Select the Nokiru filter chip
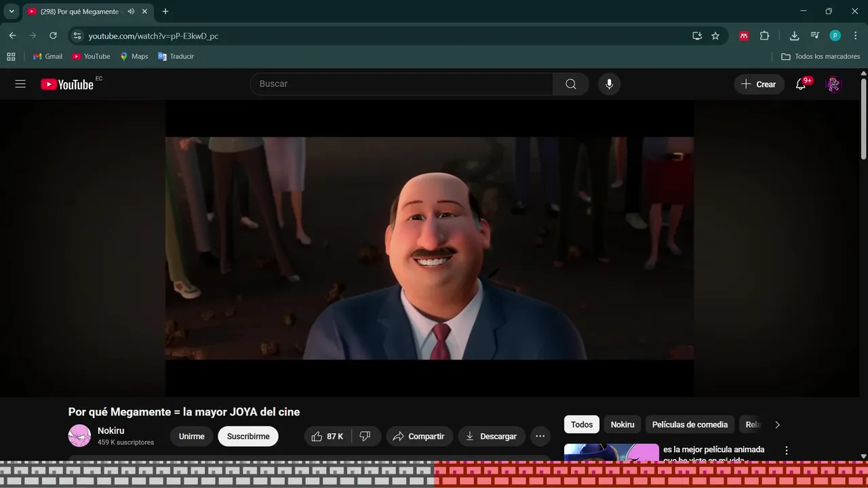The width and height of the screenshot is (868, 488). pyautogui.click(x=623, y=424)
